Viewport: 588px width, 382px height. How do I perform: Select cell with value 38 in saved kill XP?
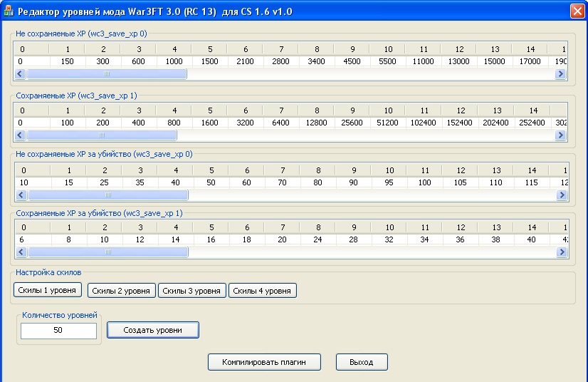point(496,239)
